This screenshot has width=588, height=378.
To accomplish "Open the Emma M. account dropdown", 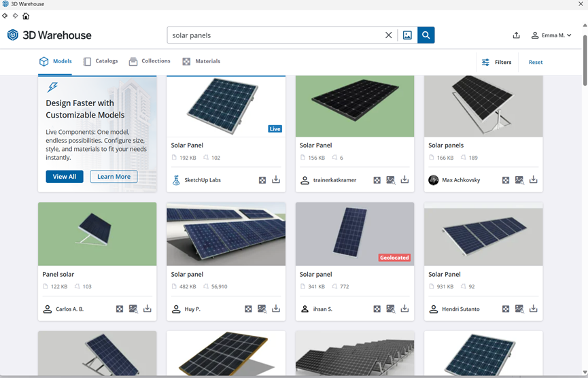I will tap(551, 35).
